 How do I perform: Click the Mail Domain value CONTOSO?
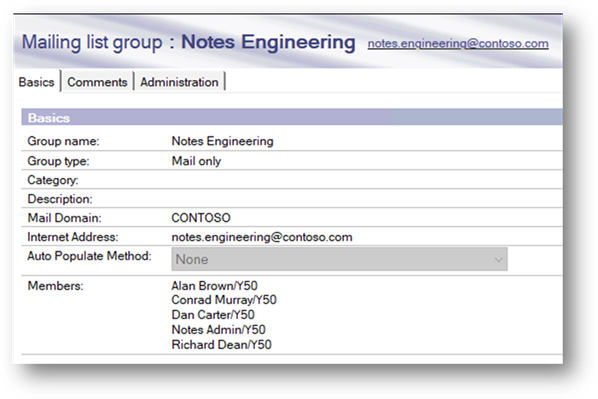click(201, 218)
